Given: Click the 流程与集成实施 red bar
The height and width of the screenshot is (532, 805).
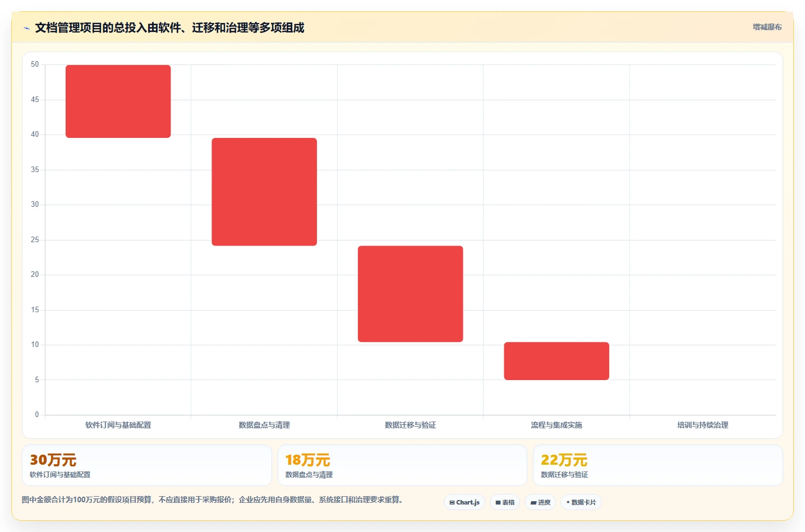Looking at the screenshot, I should pyautogui.click(x=556, y=361).
